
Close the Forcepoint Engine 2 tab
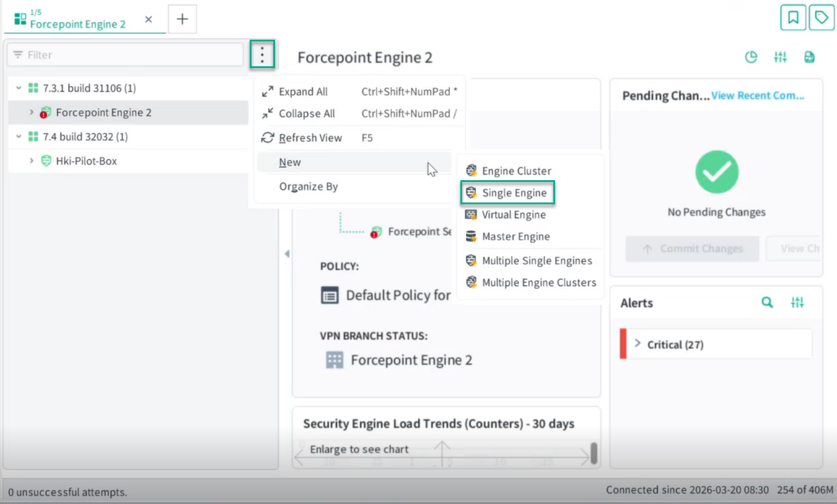pyautogui.click(x=149, y=19)
